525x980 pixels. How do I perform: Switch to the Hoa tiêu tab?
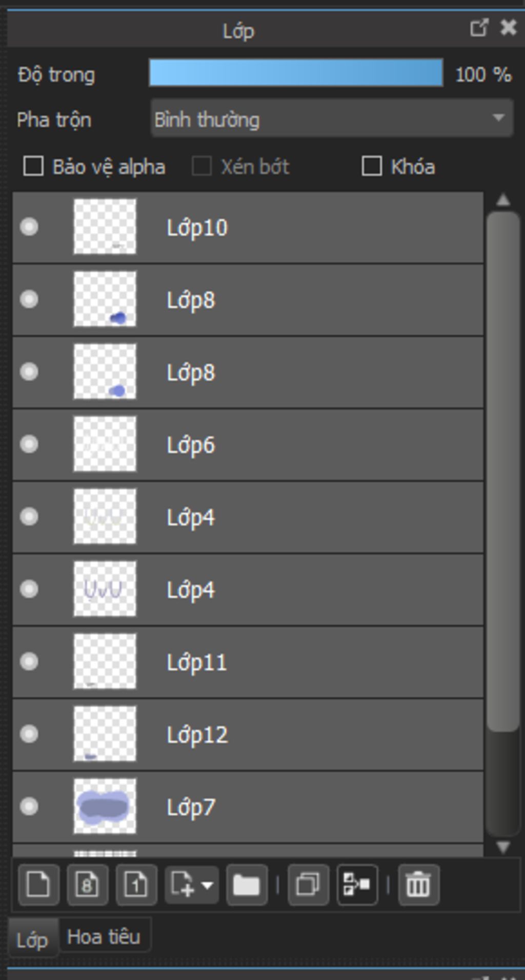point(104,937)
